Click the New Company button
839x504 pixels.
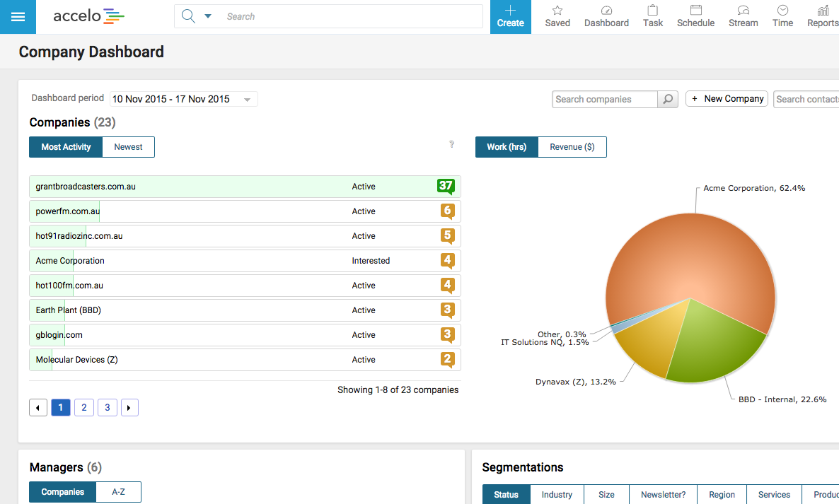pyautogui.click(x=727, y=99)
